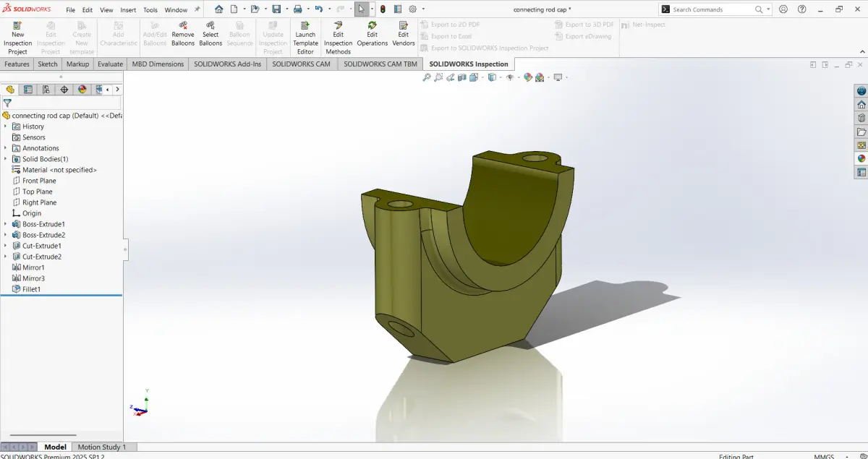Click the New Inspection Project icon

click(17, 38)
